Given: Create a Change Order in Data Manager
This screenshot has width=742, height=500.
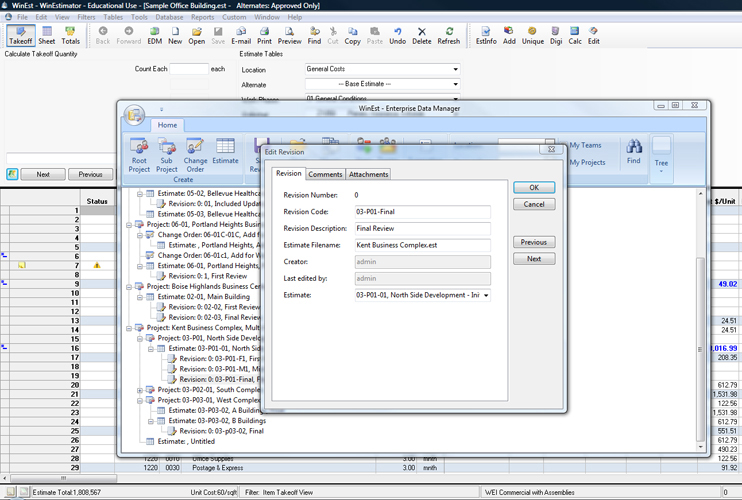Looking at the screenshot, I should [x=195, y=155].
